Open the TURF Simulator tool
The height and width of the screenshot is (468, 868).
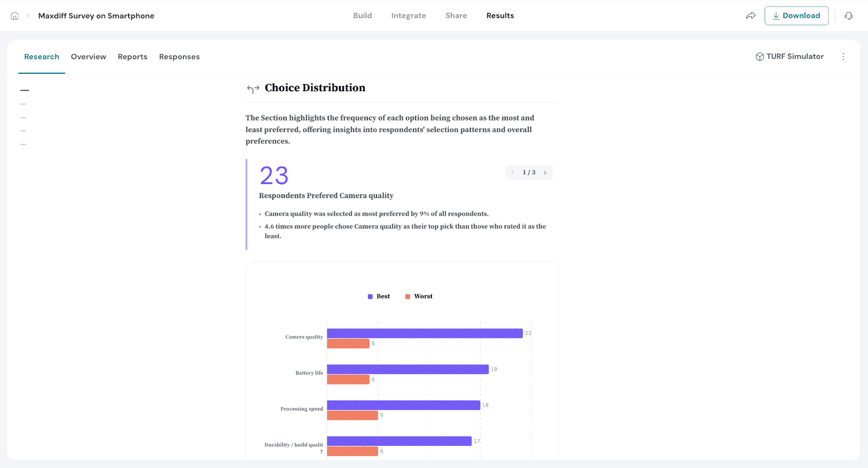[789, 56]
